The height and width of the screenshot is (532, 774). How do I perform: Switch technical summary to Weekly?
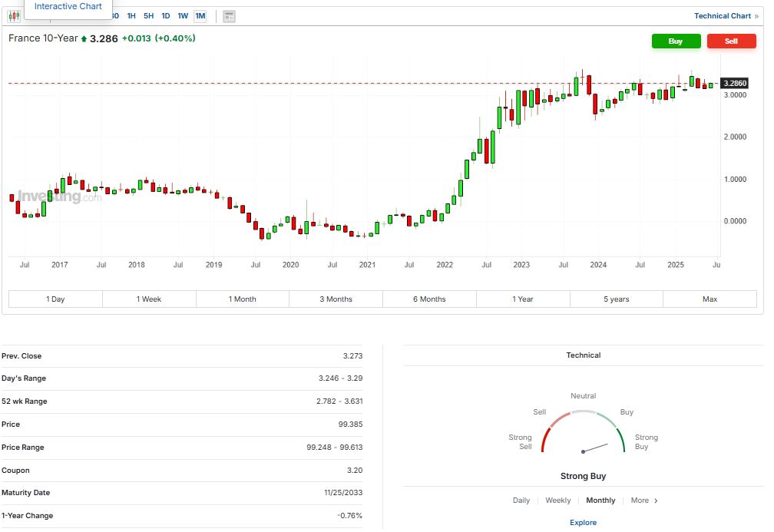click(558, 501)
